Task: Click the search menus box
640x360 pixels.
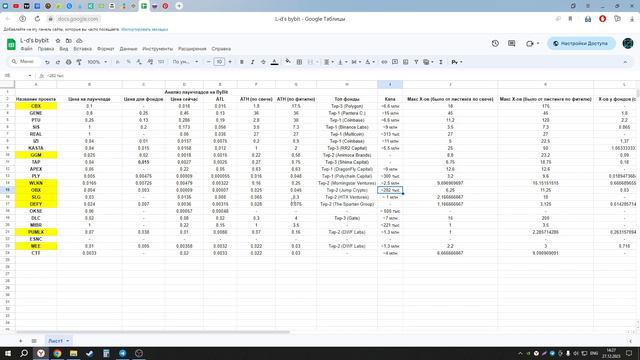Action: coord(24,62)
